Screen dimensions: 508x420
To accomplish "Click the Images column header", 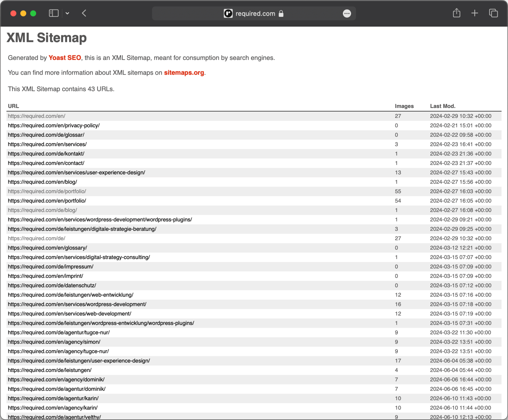I will (x=404, y=106).
